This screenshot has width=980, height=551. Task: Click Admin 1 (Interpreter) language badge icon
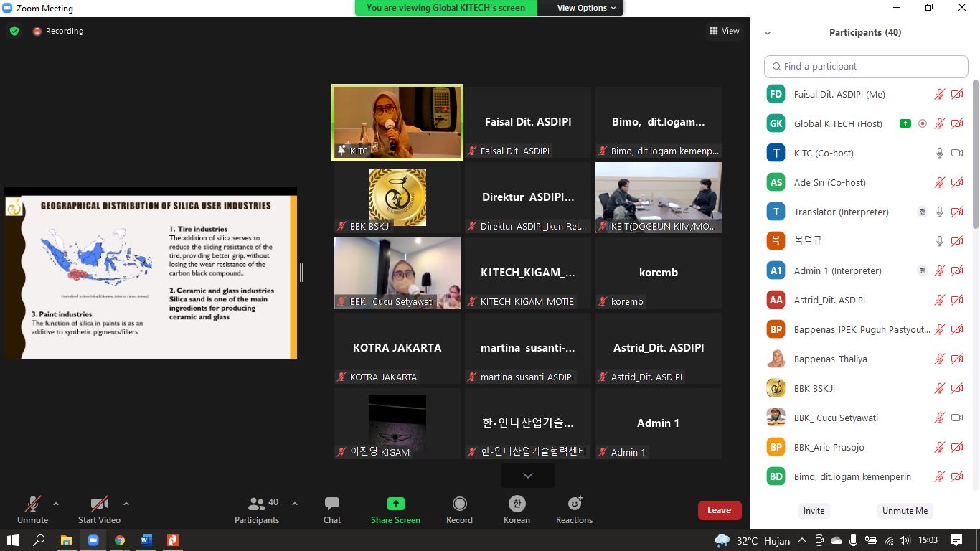pyautogui.click(x=923, y=270)
